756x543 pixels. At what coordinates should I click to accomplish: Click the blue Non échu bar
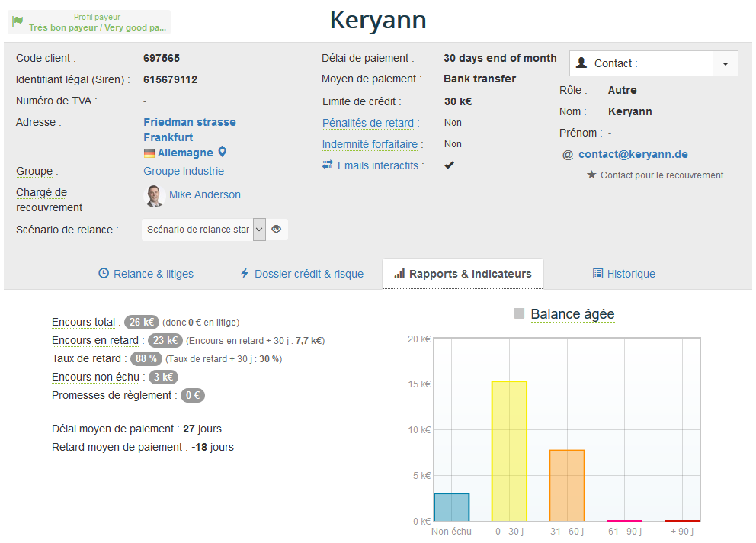tap(452, 507)
